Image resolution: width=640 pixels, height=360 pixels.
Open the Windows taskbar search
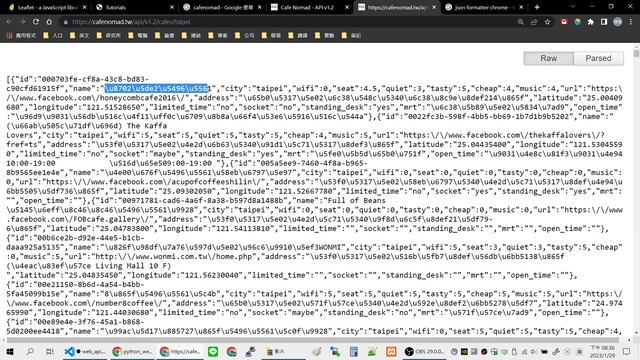[x=30, y=351]
